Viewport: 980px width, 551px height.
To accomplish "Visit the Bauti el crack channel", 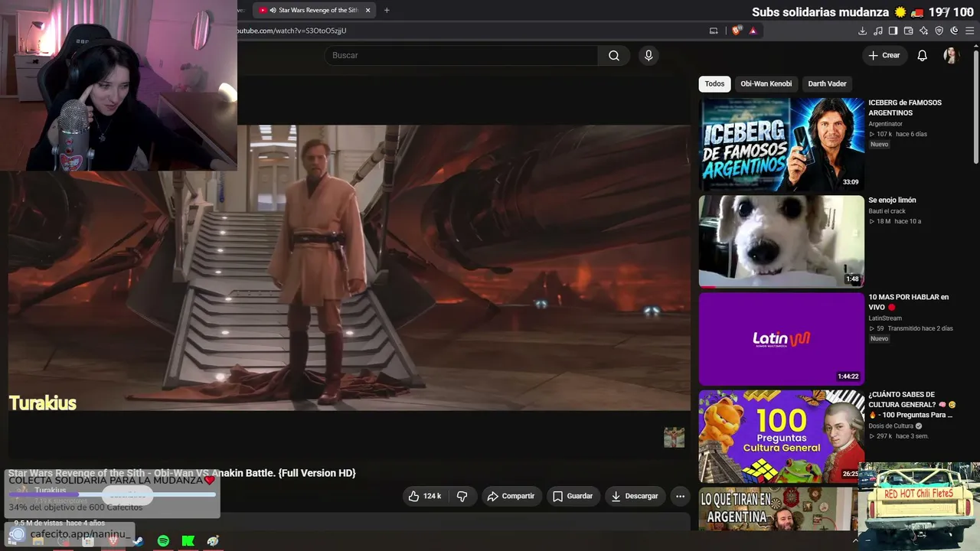I will [x=887, y=211].
